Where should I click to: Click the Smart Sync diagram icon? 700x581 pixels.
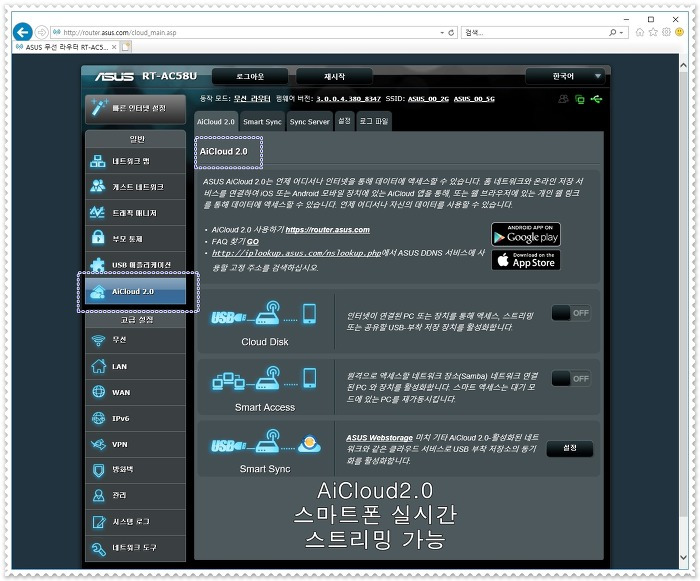tap(265, 441)
